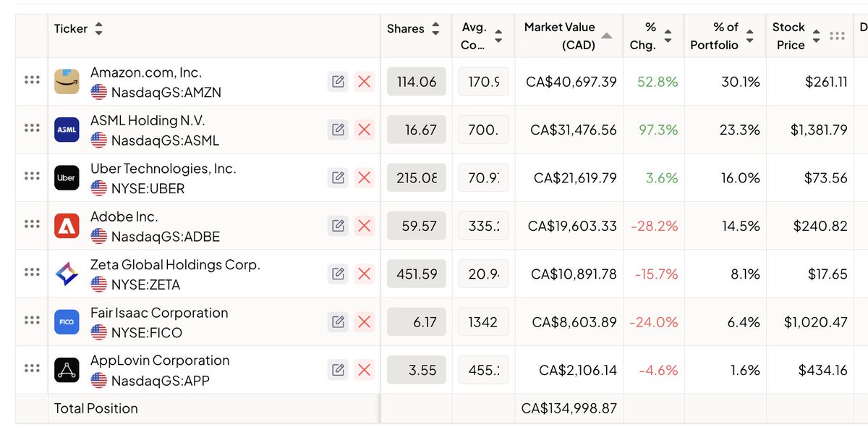Grab the AppLovin row drag handle
The image size is (868, 430).
pos(31,368)
